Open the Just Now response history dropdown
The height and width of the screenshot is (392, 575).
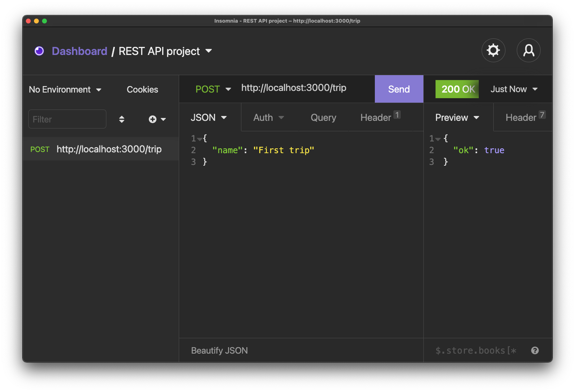point(514,89)
